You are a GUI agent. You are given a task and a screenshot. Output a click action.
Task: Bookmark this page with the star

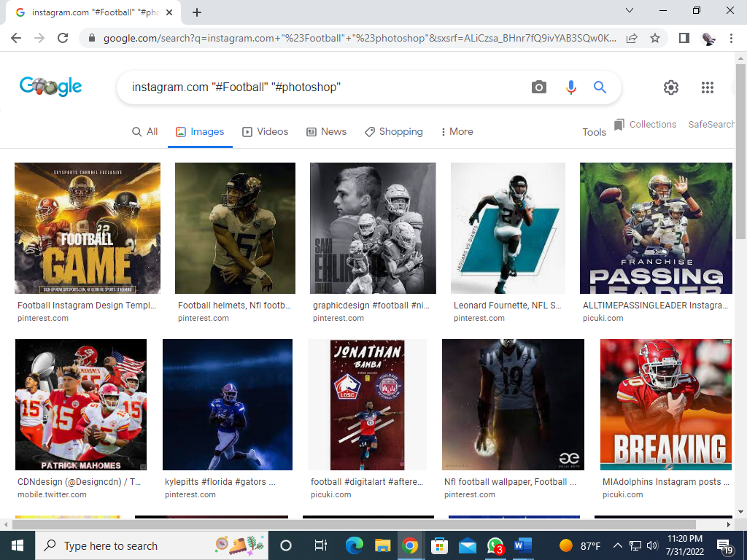[655, 38]
